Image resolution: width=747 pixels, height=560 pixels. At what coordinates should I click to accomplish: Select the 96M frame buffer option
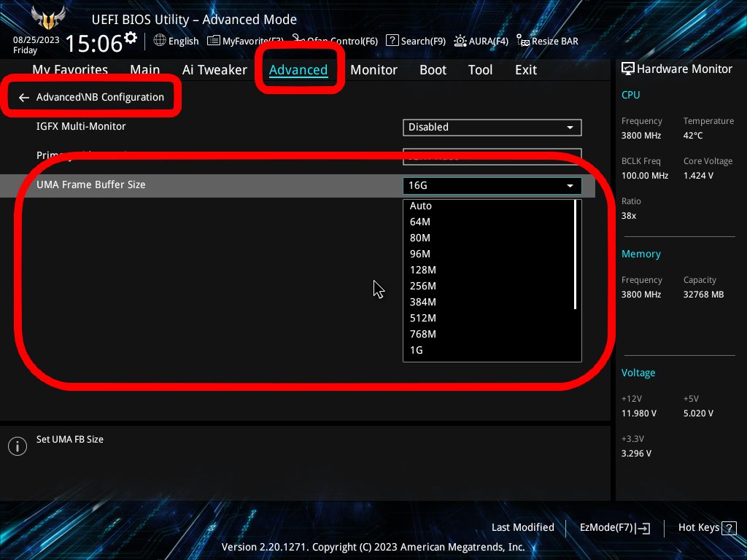pyautogui.click(x=419, y=254)
